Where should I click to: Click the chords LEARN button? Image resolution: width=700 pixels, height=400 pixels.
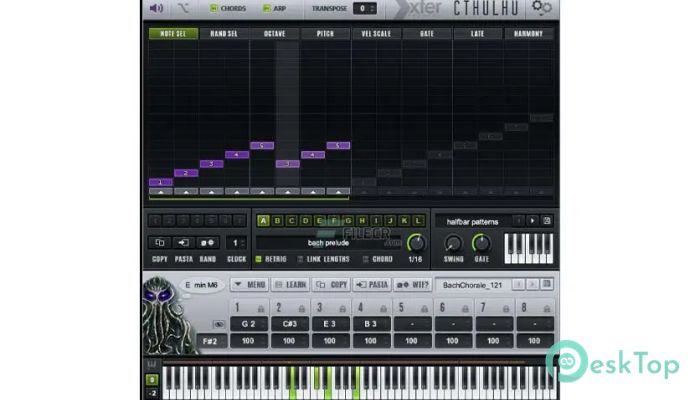(290, 285)
